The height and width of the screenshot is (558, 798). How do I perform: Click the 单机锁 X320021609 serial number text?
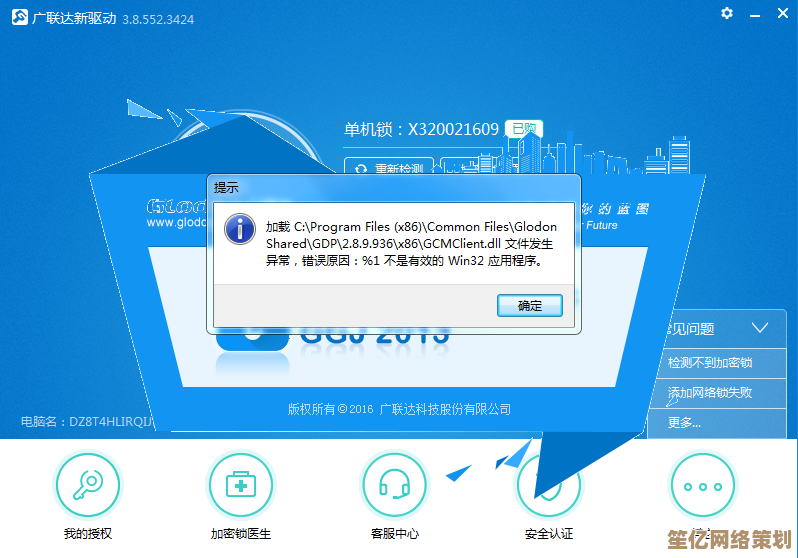pyautogui.click(x=421, y=129)
